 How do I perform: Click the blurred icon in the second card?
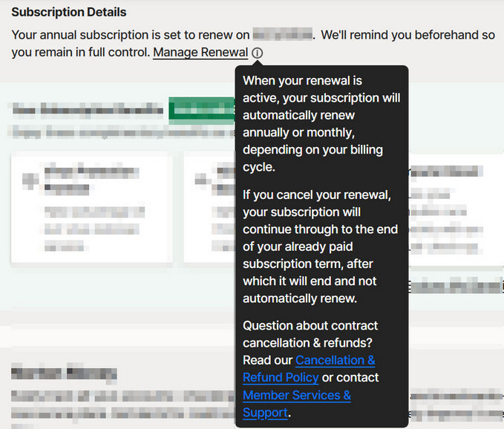tap(200, 179)
